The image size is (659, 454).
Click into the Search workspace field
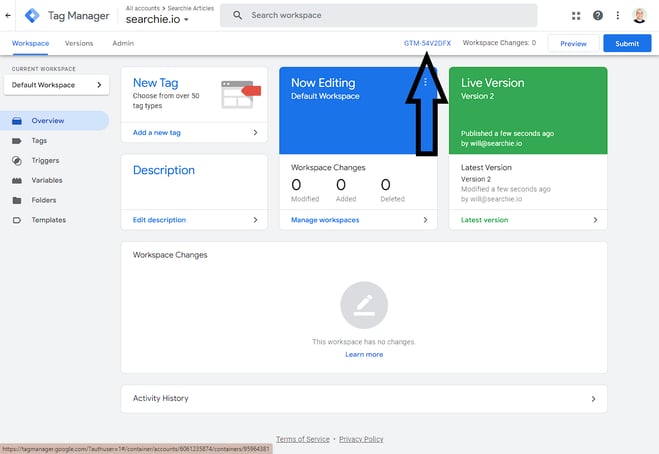[379, 16]
